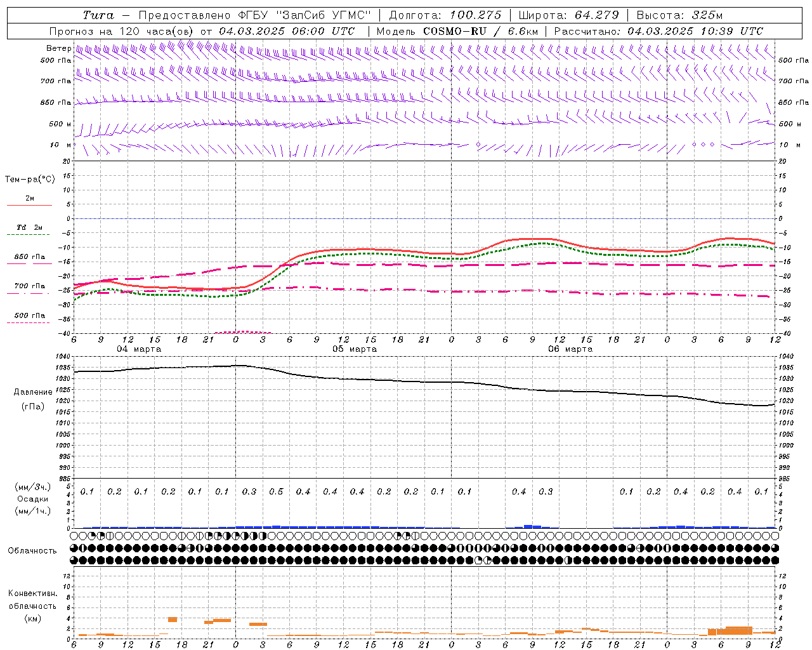Image resolution: width=812 pixels, height=650 pixels.
Task: Click the "0.5" precipitation value
Action: click(276, 491)
